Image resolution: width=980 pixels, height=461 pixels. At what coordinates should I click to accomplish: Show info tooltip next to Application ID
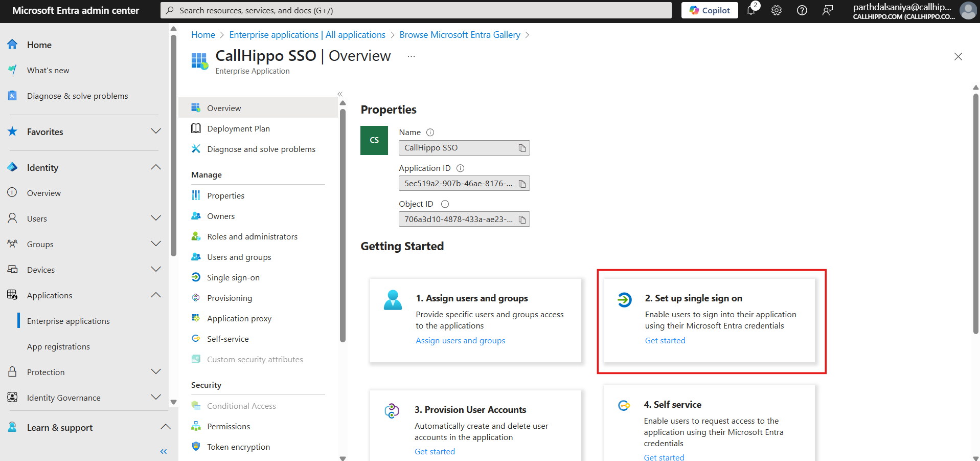[460, 168]
